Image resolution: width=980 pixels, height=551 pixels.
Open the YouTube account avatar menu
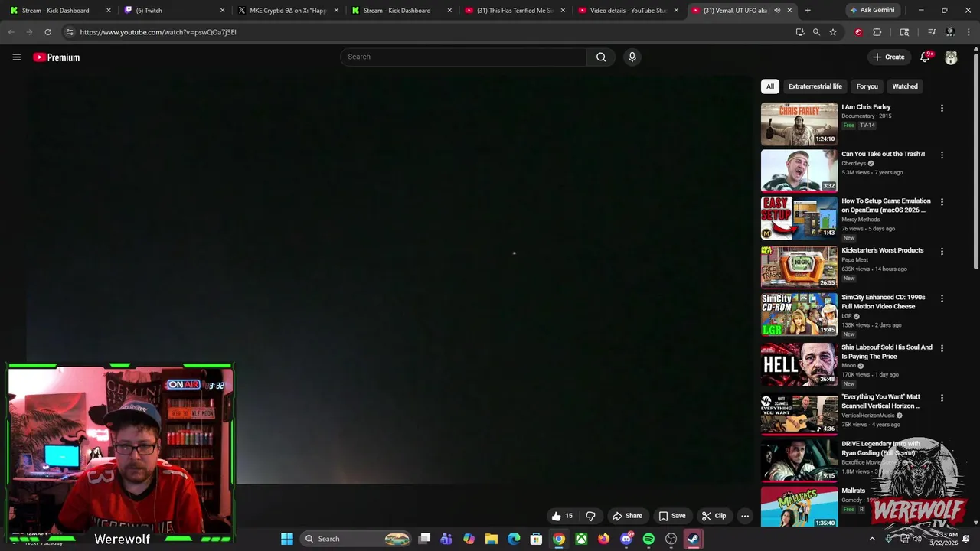(951, 57)
